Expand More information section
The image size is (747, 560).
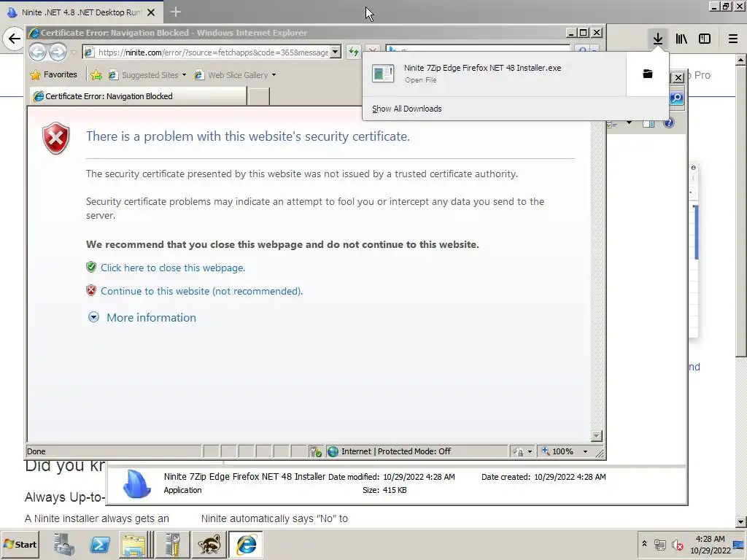pyautogui.click(x=151, y=318)
